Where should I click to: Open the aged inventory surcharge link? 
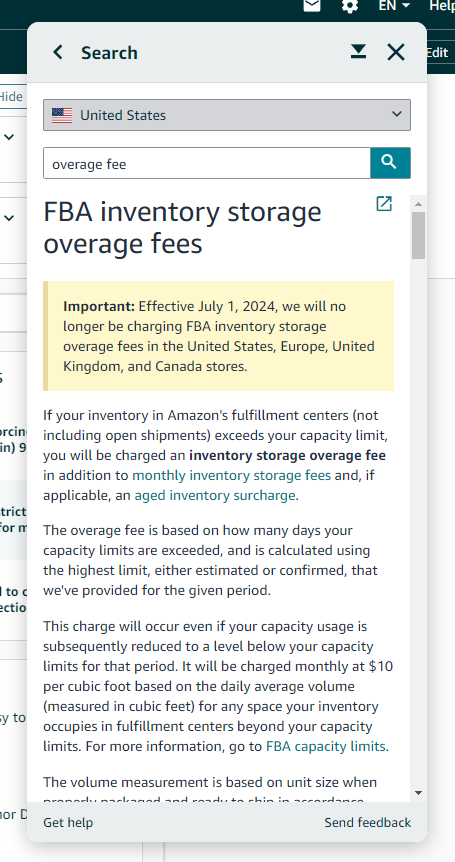215,495
